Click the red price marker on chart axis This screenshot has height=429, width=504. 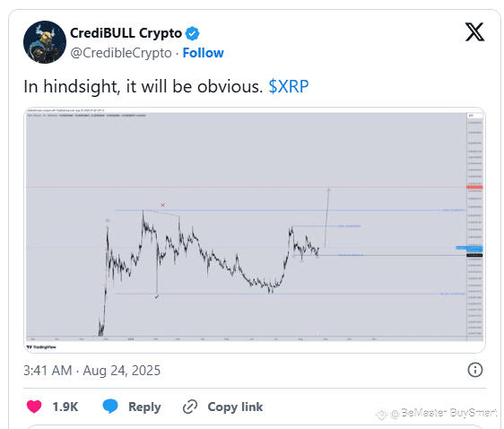474,188
